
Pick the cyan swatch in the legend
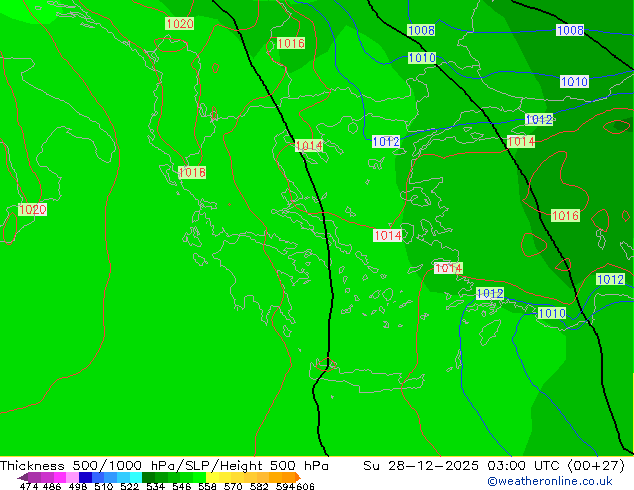[x=136, y=477]
